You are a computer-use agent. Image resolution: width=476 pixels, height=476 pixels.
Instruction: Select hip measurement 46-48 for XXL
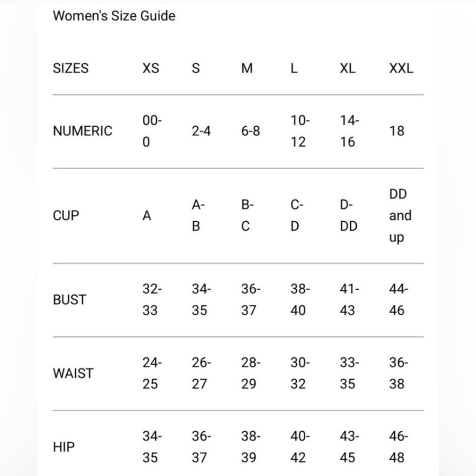point(398,447)
